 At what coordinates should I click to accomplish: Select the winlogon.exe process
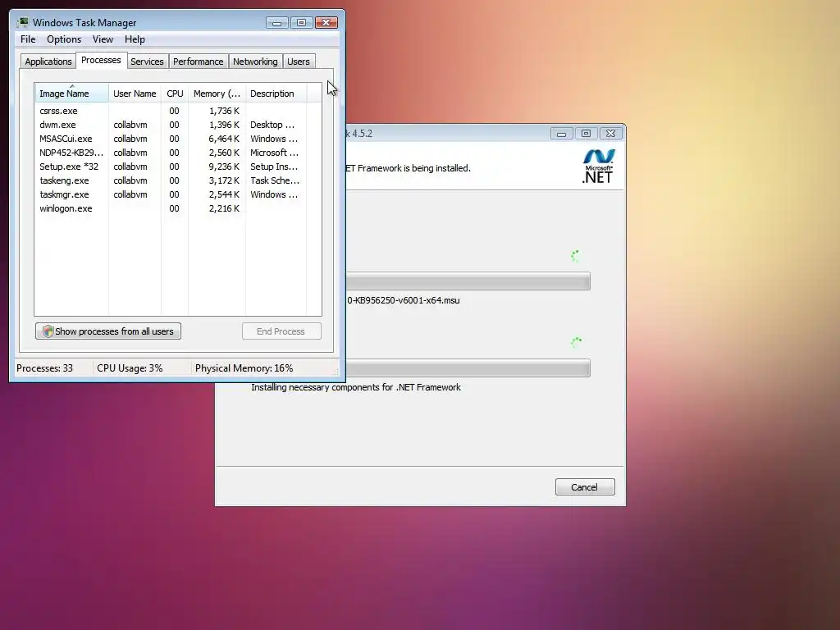point(171,208)
